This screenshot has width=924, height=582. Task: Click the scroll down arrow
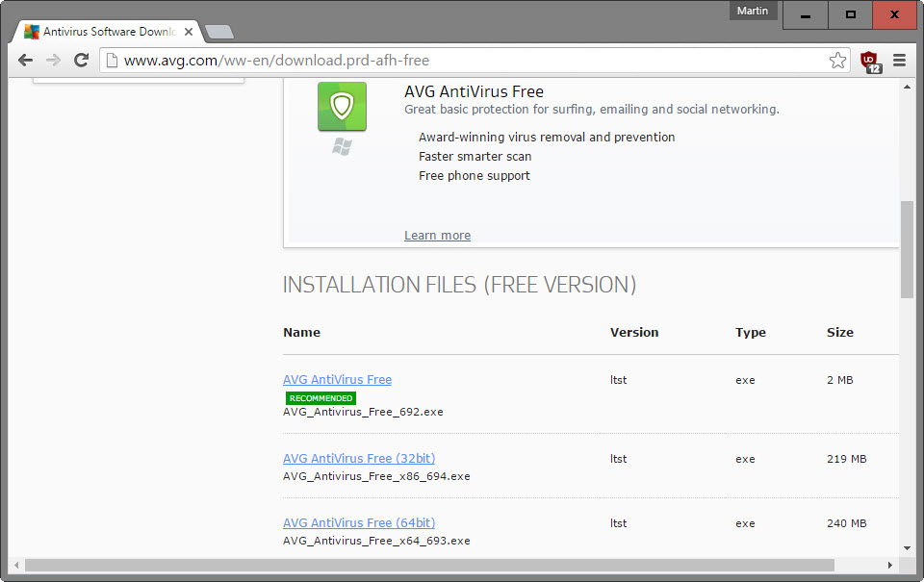pos(907,547)
